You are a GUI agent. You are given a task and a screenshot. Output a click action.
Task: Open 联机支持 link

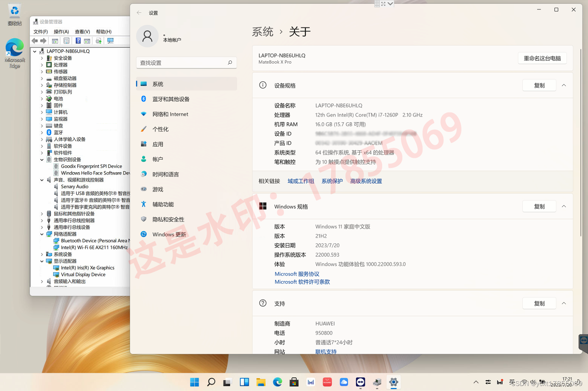[x=326, y=352]
